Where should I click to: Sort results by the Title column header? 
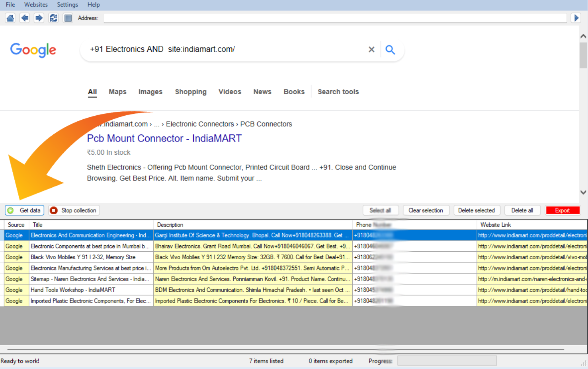pos(91,225)
